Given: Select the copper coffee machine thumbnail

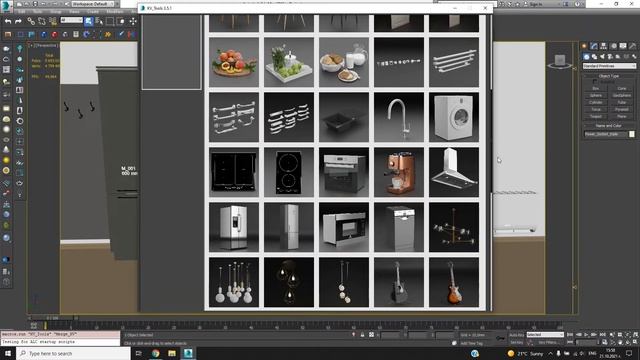Looking at the screenshot, I should (x=399, y=172).
